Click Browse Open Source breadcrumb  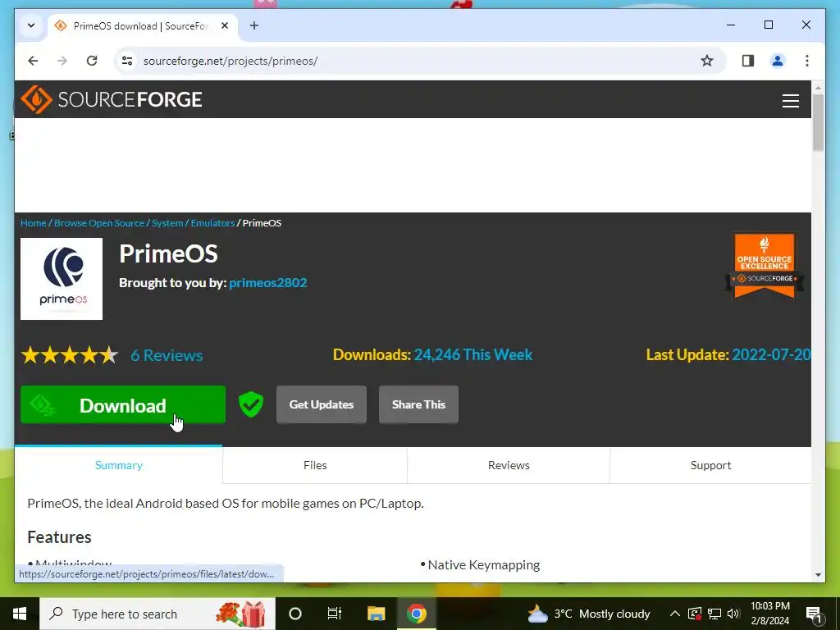[99, 223]
